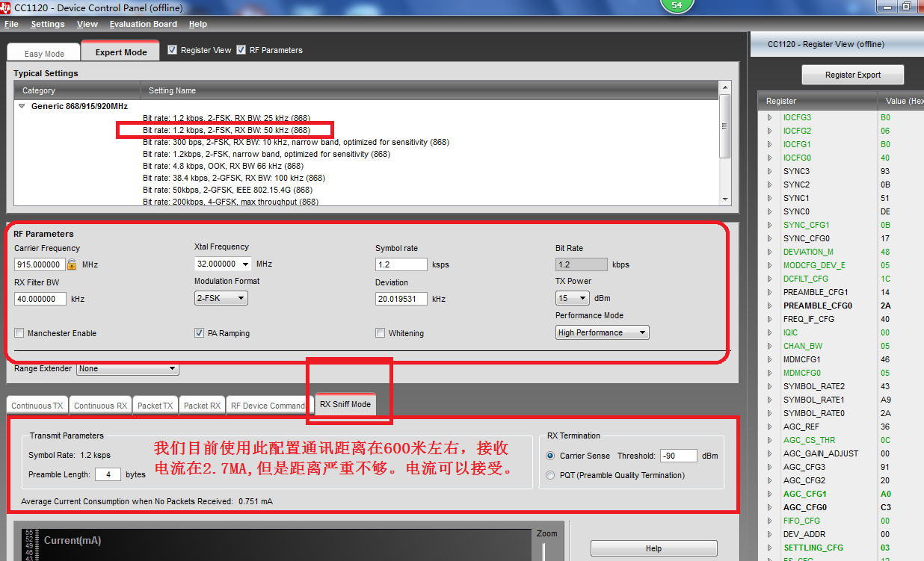Uncheck PA Ramping checkbox
This screenshot has width=924, height=561.
click(x=200, y=333)
